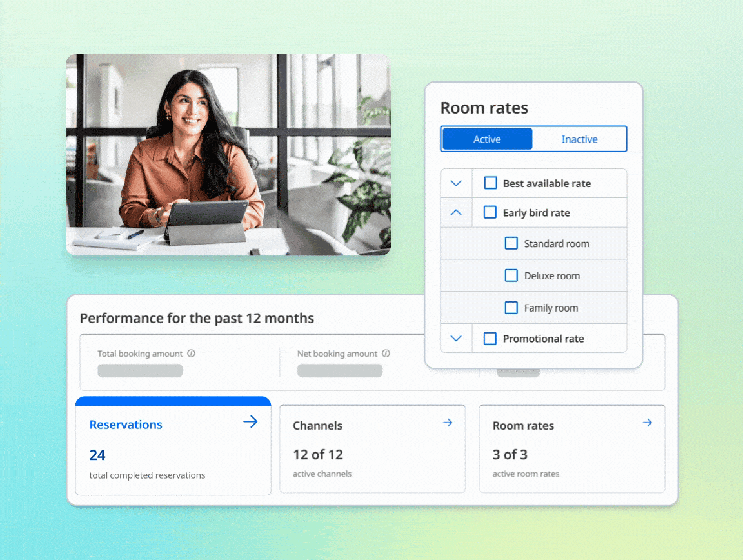Tick the Standard room checkbox
Image resolution: width=743 pixels, height=560 pixels.
(511, 243)
